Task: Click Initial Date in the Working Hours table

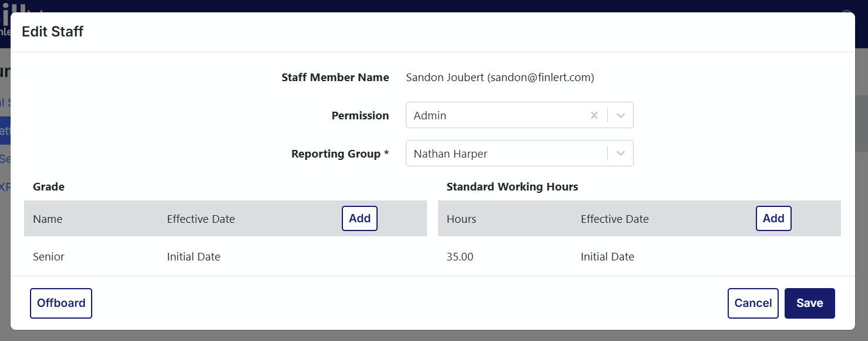Action: [x=607, y=257]
